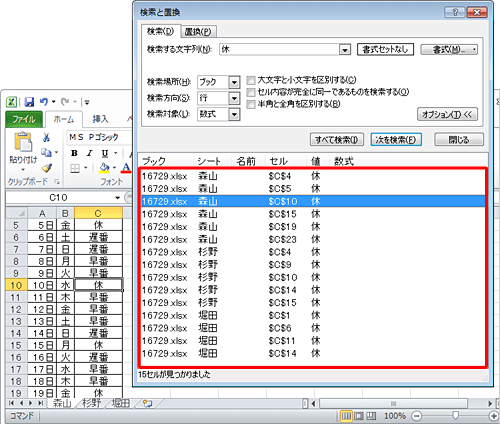Click the Paste (貼り付け) clipboard icon

click(23, 142)
